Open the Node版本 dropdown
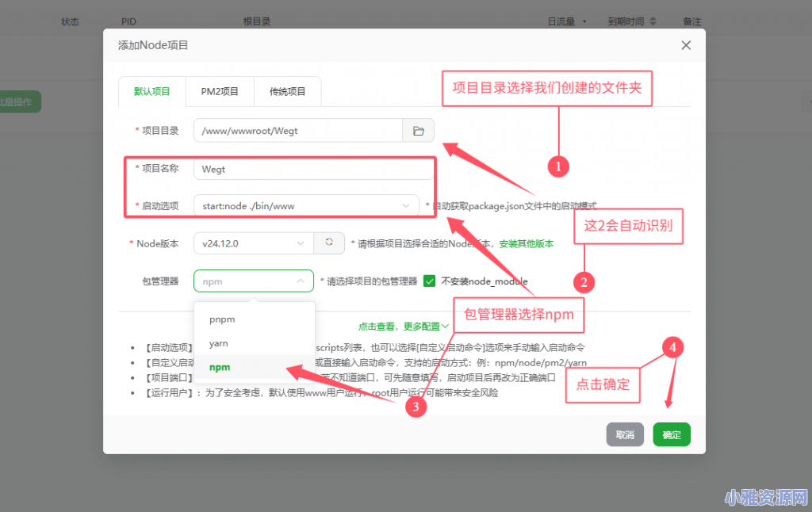This screenshot has height=512, width=812. tap(253, 243)
